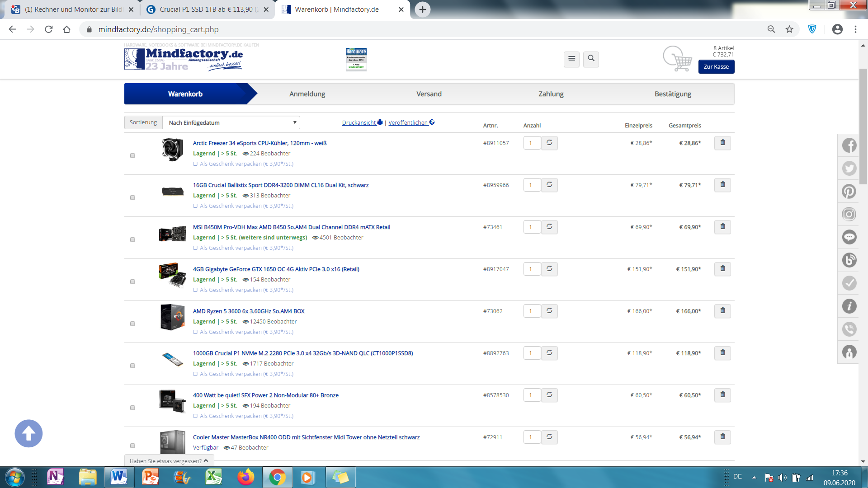868x488 pixels.
Task: Enable gift wrapping for Arctic Freezer 34
Action: [195, 164]
